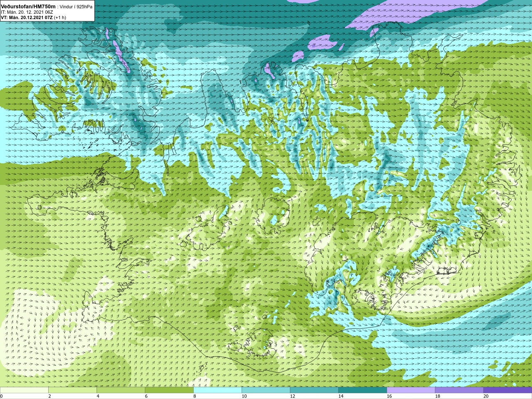Click the legend scale value "12"
Screen dimensions: 532x399
coord(293,396)
